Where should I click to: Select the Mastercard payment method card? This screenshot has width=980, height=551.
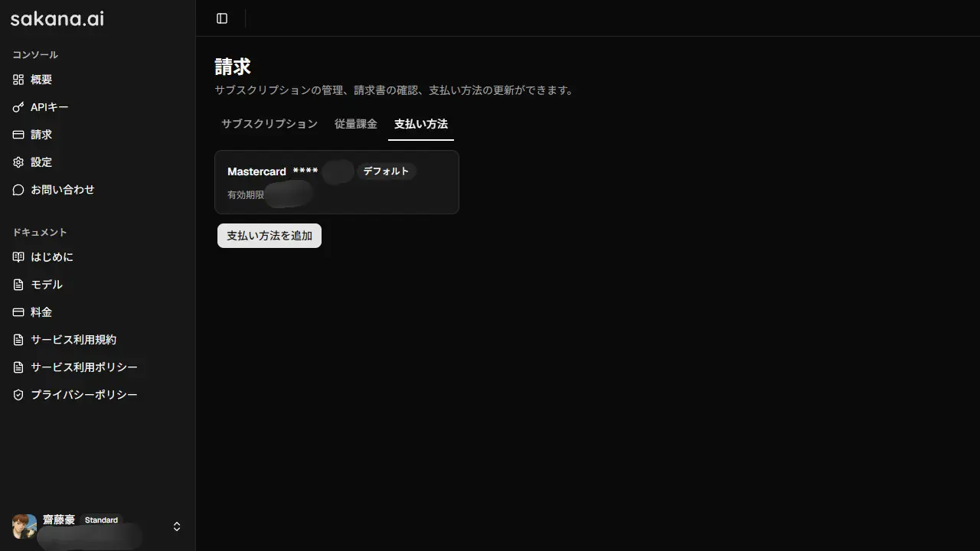pyautogui.click(x=337, y=182)
